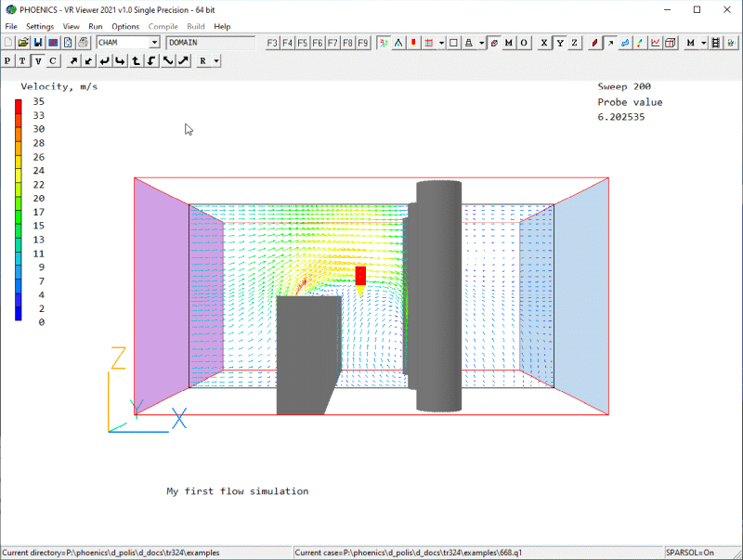Expand the M macro dropdown arrow
This screenshot has width=743, height=560.
coord(704,43)
